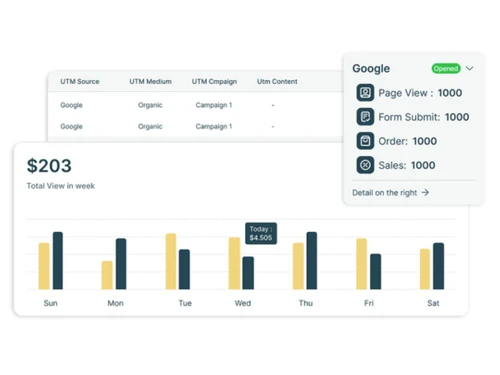The height and width of the screenshot is (375, 500).
Task: Click the arrow icon beside Detail on the right
Action: point(425,192)
